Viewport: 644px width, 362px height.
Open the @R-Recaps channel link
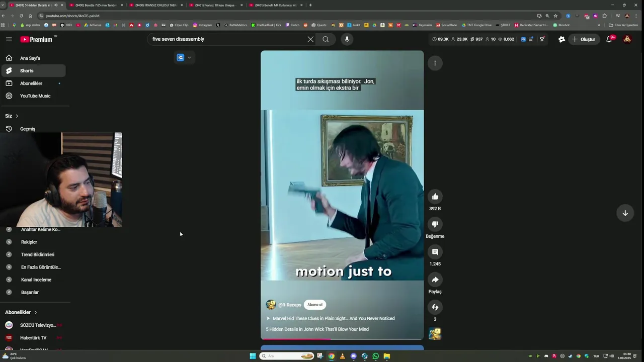tap(290, 305)
